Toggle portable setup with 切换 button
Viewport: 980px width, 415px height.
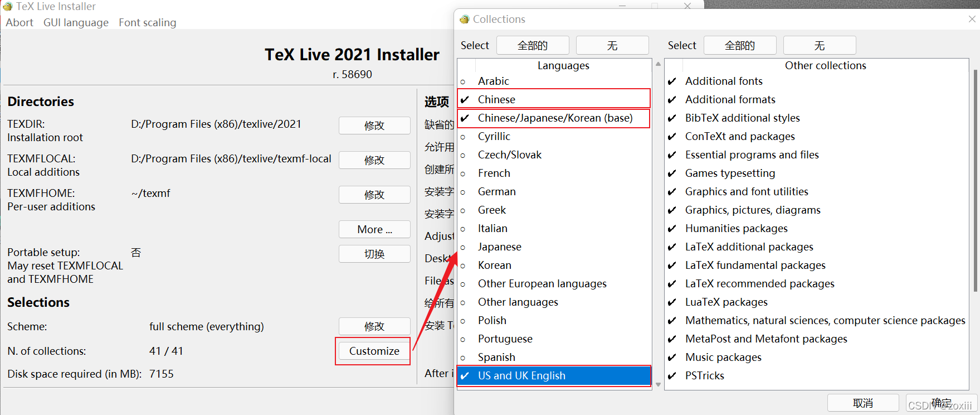374,254
